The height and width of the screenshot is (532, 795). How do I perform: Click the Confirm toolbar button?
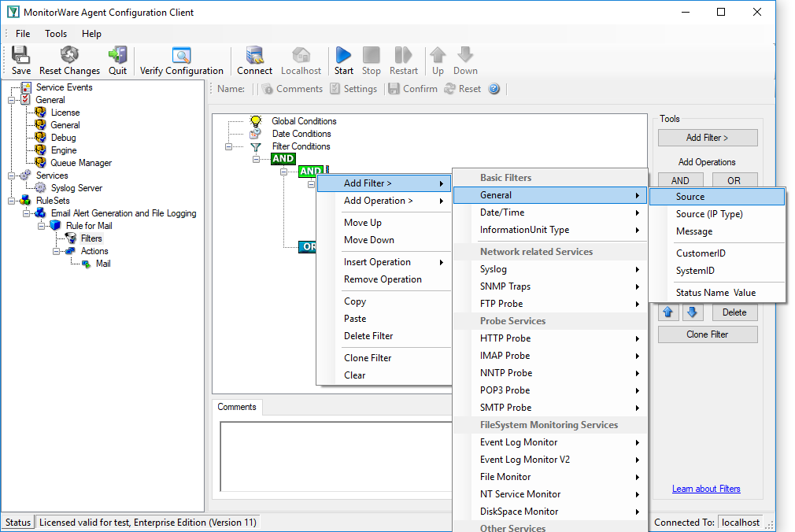[x=412, y=89]
